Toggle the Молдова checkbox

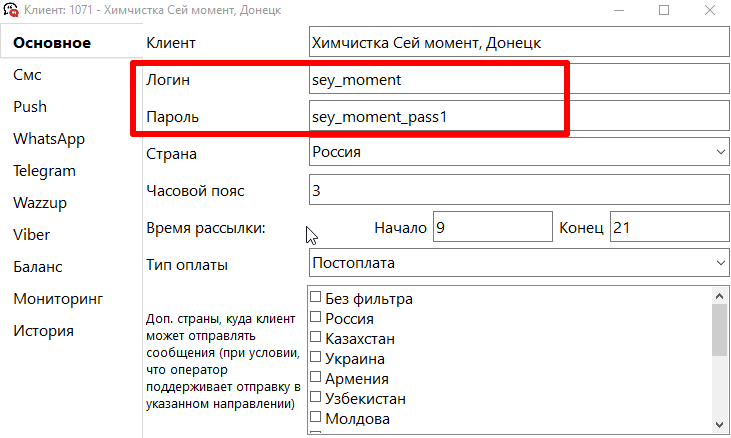pyautogui.click(x=316, y=417)
